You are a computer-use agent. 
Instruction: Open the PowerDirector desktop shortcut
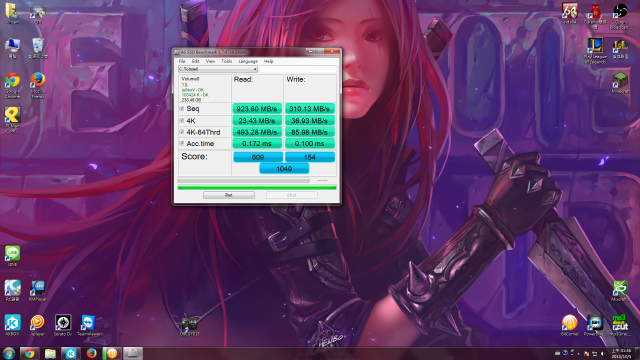(595, 325)
